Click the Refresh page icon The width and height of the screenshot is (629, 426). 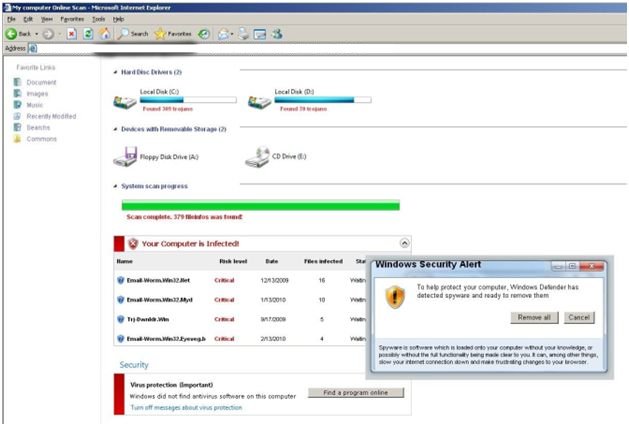pyautogui.click(x=88, y=33)
